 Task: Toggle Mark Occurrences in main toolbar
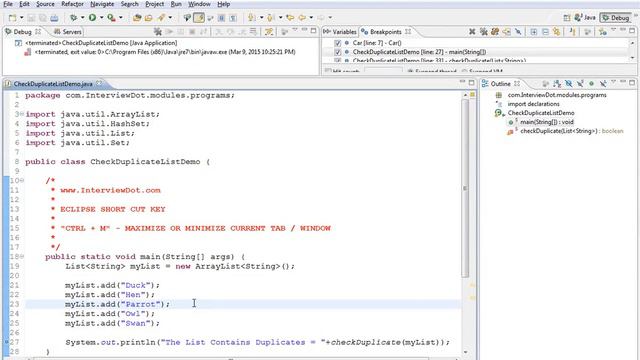coord(199,18)
